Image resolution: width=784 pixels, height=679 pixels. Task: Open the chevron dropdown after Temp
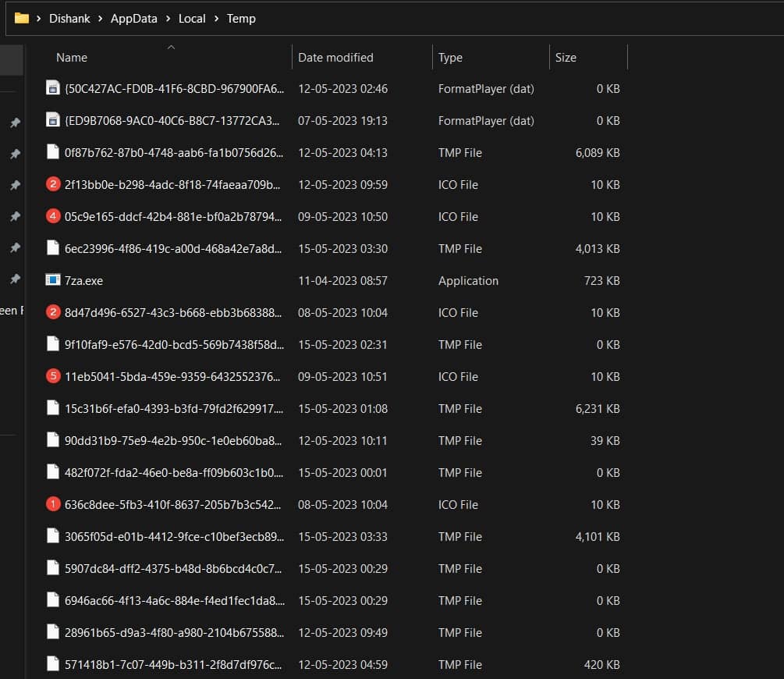point(266,18)
